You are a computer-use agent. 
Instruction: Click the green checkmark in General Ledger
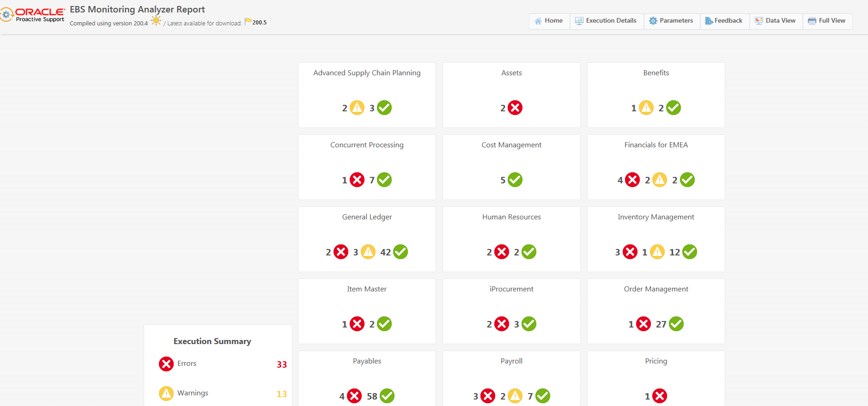401,252
